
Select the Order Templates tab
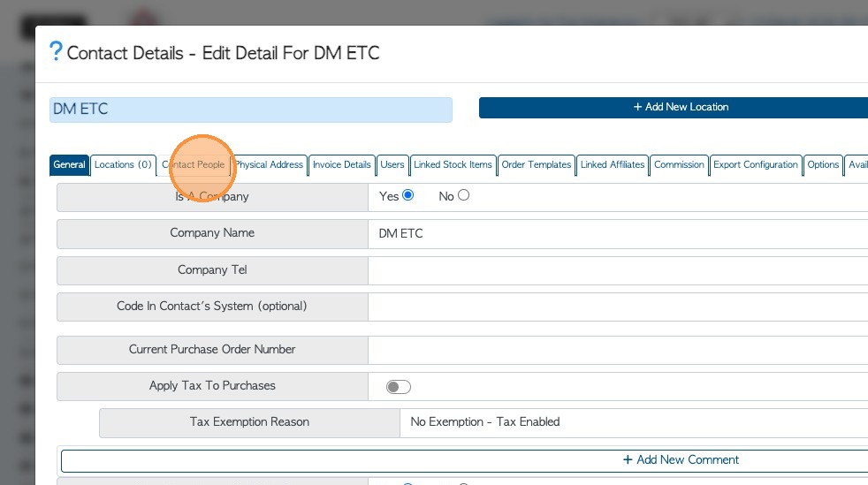pos(537,165)
